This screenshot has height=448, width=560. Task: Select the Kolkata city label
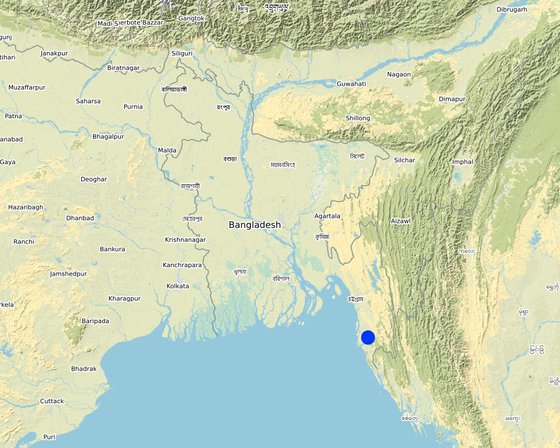tap(178, 286)
